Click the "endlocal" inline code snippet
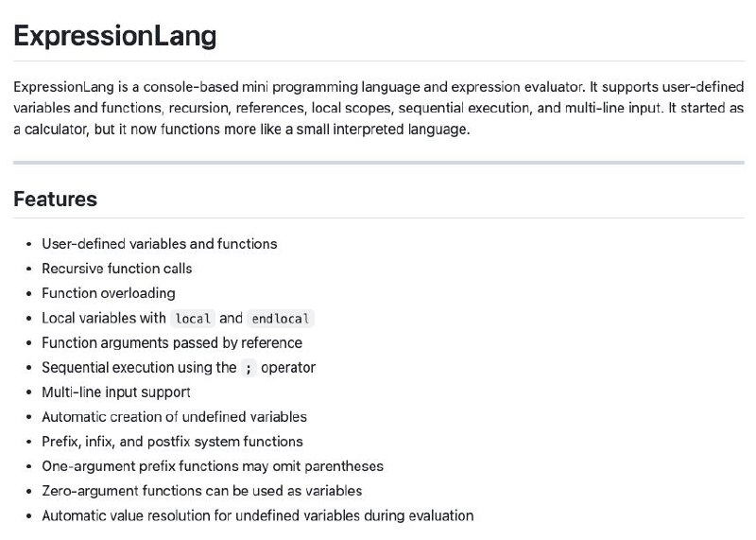 (x=280, y=319)
